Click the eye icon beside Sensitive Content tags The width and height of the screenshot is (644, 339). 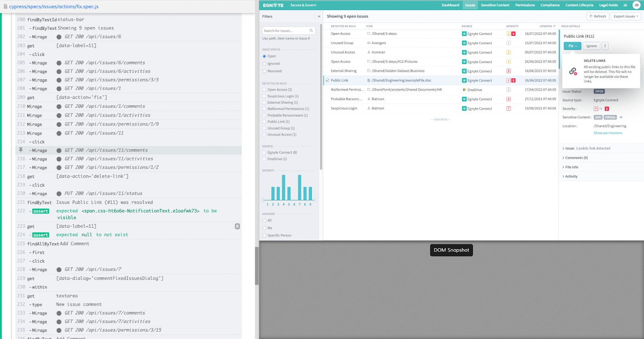click(621, 117)
